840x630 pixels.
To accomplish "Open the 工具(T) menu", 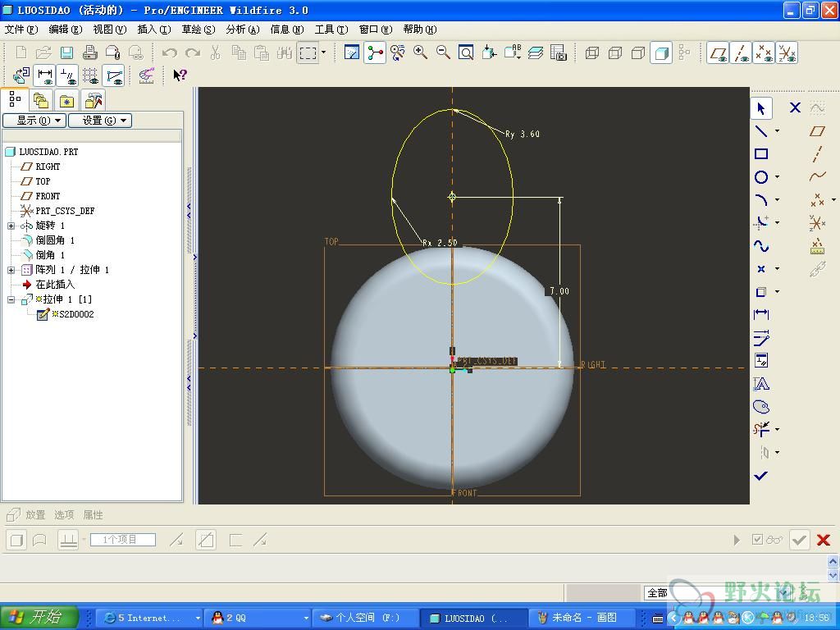I will pyautogui.click(x=331, y=29).
